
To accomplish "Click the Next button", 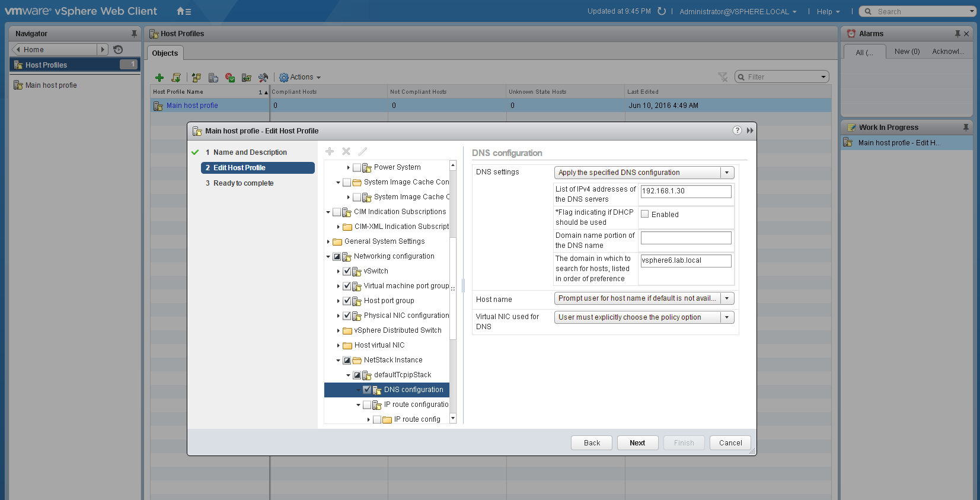I will tap(637, 443).
